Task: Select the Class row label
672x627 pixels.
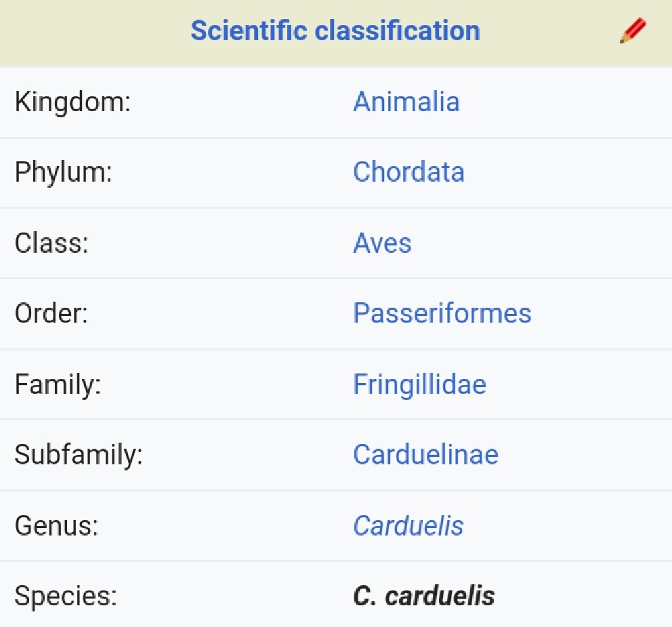Action: [x=51, y=243]
